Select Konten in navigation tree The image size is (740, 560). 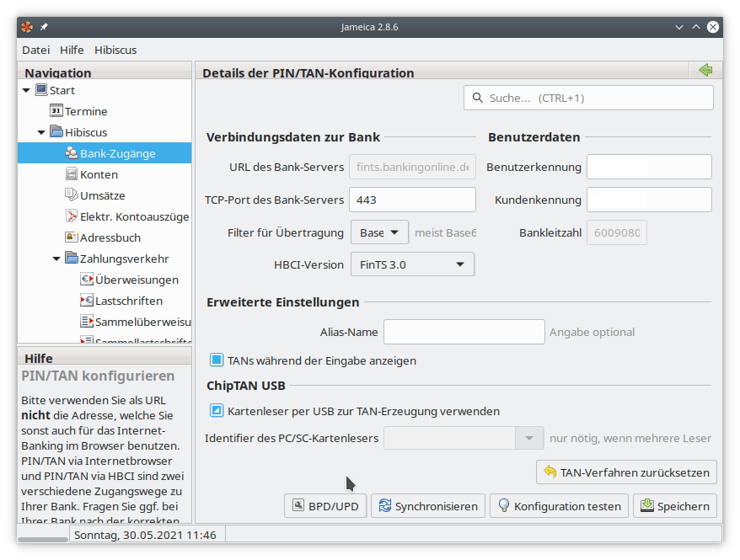[105, 174]
